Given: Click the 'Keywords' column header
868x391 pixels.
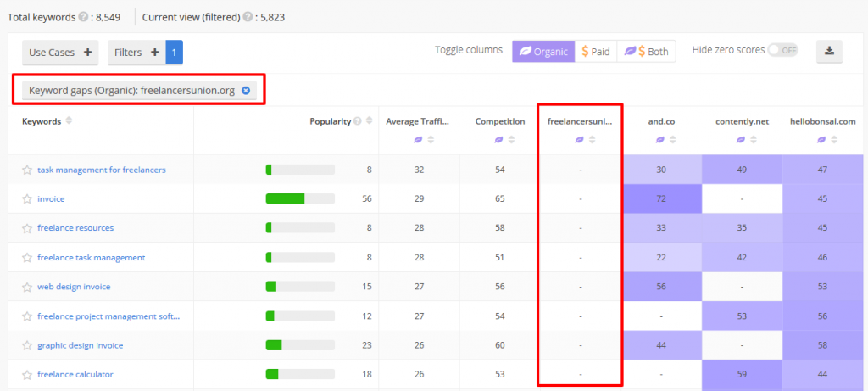Looking at the screenshot, I should pos(42,122).
